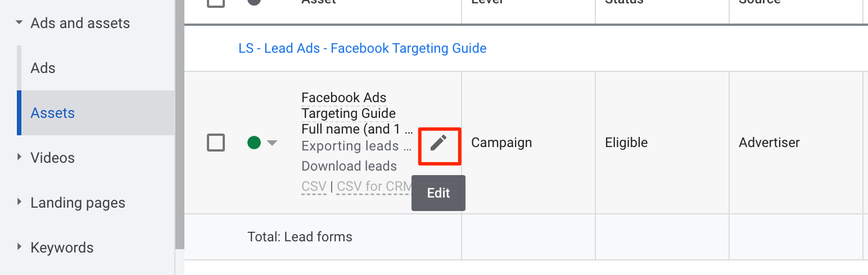
Task: Click the Campaign level cell
Action: point(501,143)
